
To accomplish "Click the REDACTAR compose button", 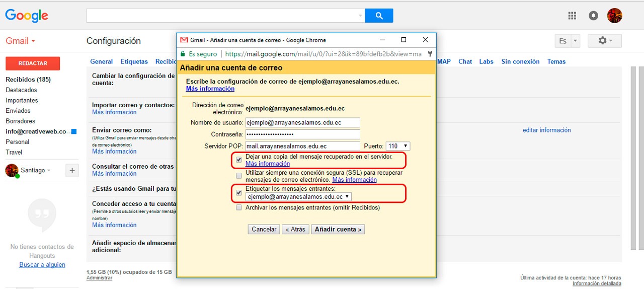I will point(33,63).
